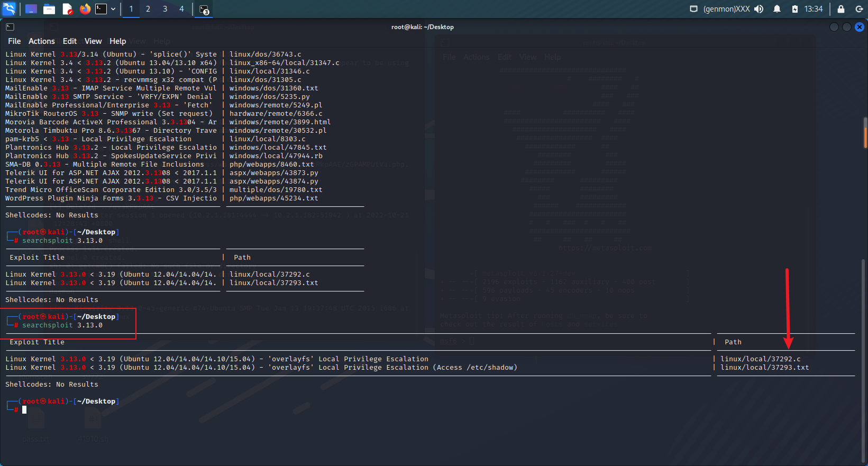Screen dimensions: 868x466
Task: Click the genmon XXX panel monitor
Action: (x=726, y=9)
